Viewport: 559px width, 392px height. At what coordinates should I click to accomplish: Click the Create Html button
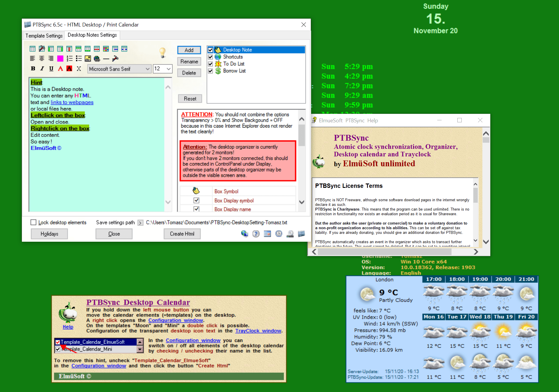(182, 234)
